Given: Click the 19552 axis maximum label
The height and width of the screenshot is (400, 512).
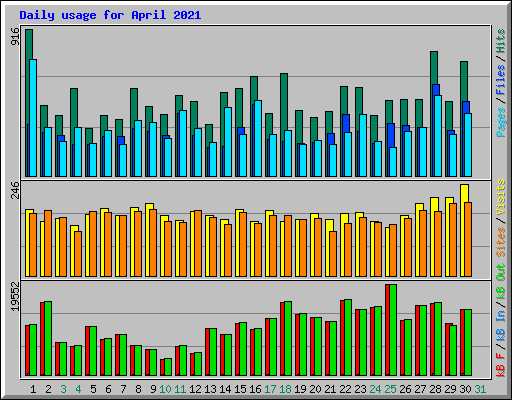Looking at the screenshot, I should (15, 297).
